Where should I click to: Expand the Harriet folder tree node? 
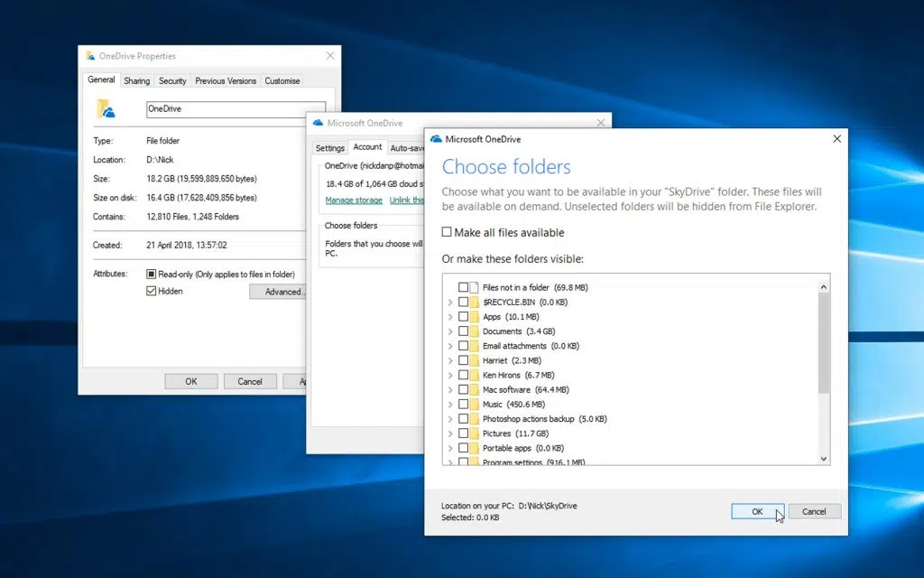point(450,360)
